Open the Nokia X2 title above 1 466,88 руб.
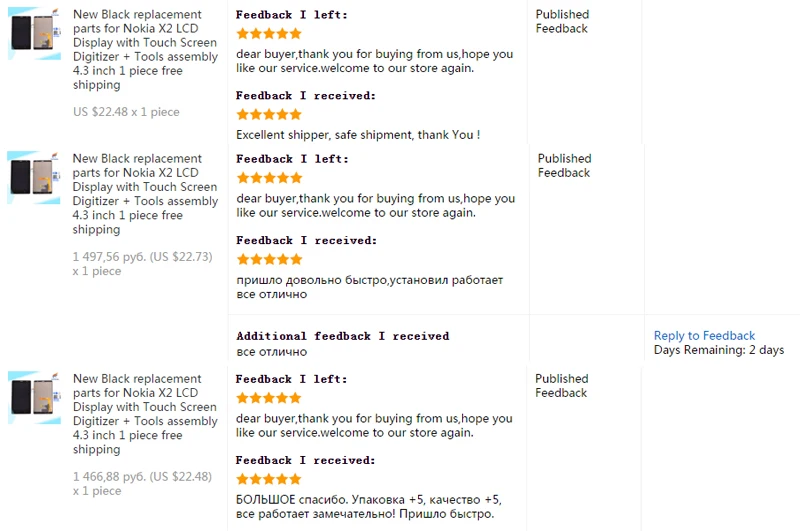The width and height of the screenshot is (800, 531). click(144, 414)
